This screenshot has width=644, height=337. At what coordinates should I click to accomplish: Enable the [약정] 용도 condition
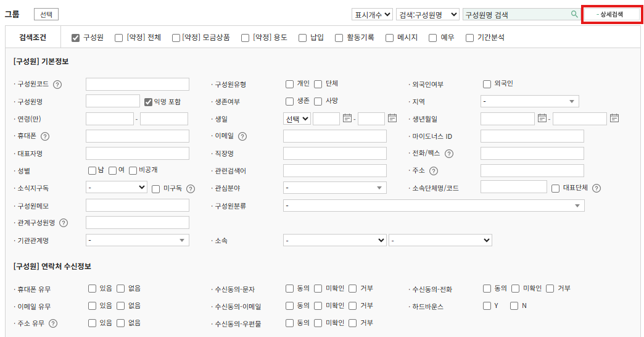(x=245, y=38)
